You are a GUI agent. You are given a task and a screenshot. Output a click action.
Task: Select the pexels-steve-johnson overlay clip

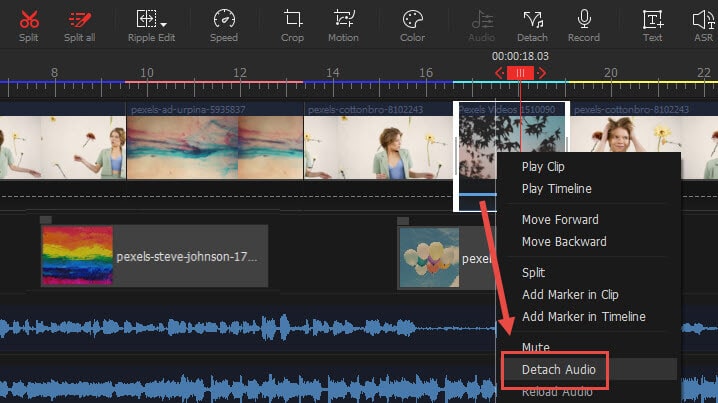154,257
